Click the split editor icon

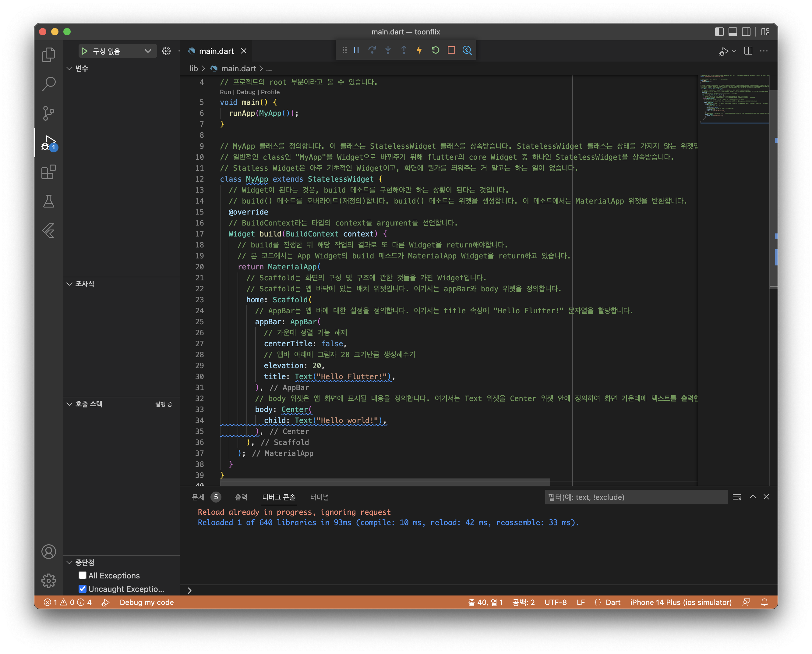pyautogui.click(x=748, y=51)
